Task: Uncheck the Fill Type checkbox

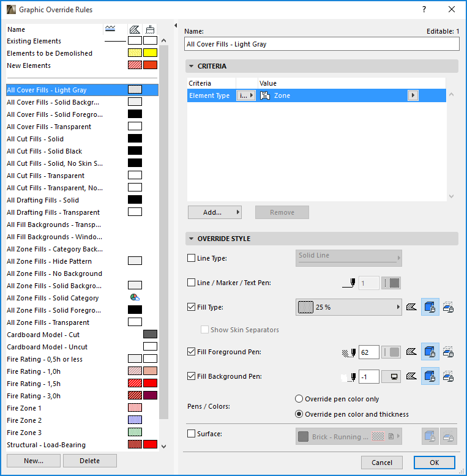Action: [192, 307]
